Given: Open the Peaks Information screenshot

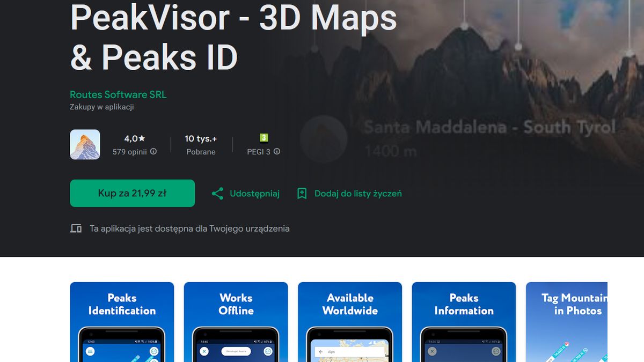Looking at the screenshot, I should tap(464, 322).
